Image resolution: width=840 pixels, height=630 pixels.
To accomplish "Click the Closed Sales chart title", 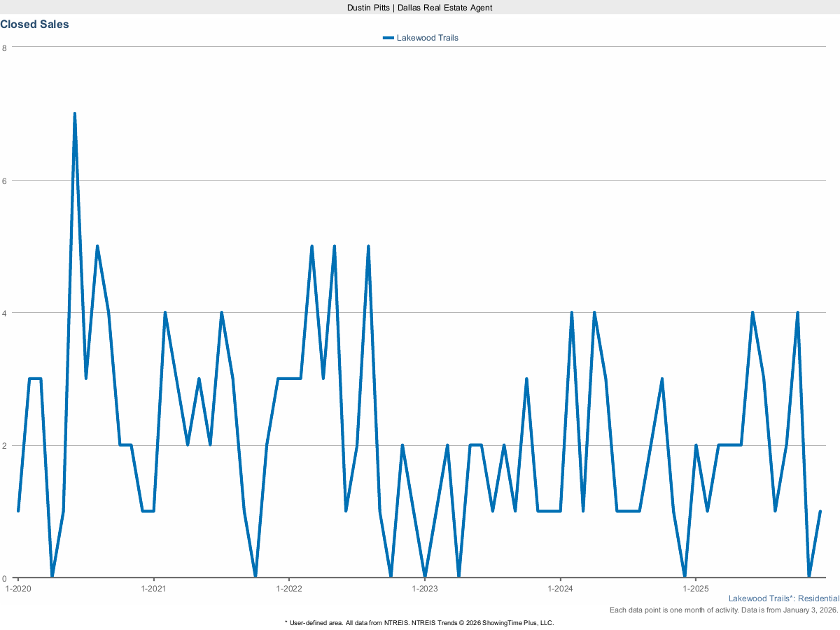I will coord(34,24).
